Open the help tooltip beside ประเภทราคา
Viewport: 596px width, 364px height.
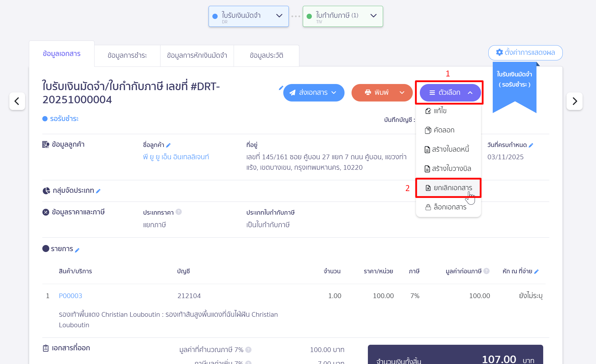(x=179, y=212)
